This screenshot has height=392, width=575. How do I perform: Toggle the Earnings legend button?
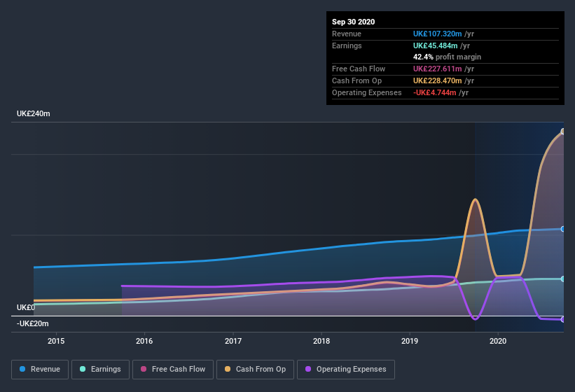pos(100,370)
